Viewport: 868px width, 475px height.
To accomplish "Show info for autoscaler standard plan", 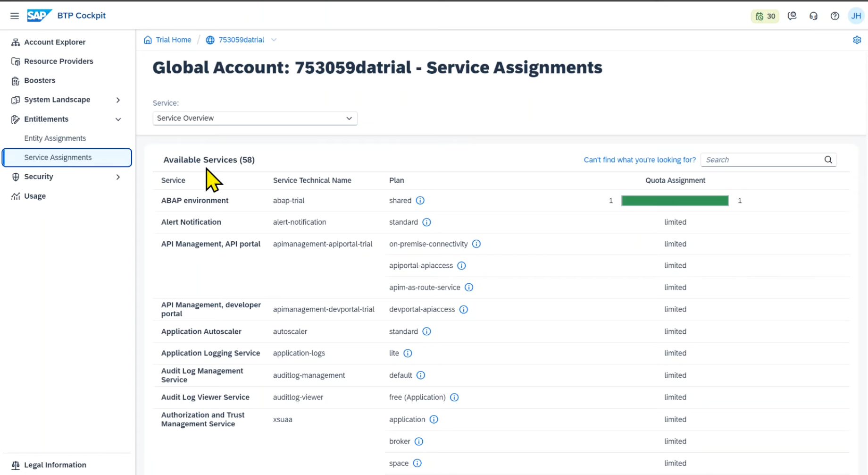I will tap(426, 331).
